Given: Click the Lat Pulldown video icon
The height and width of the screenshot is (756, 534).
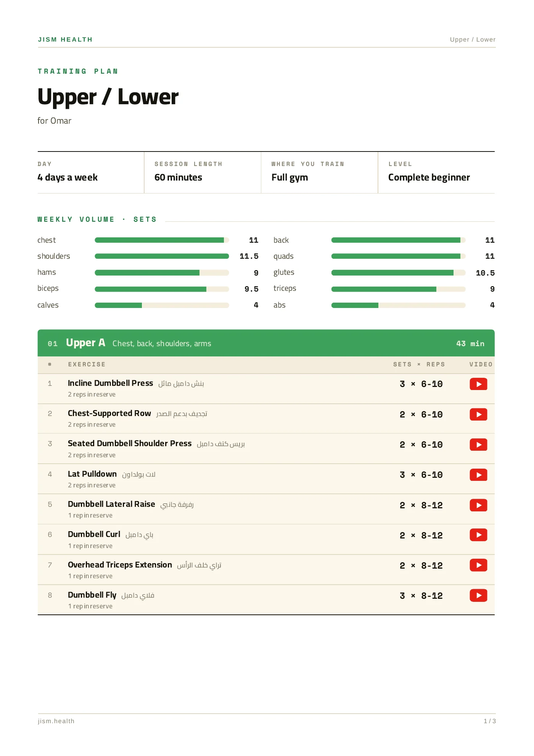Looking at the screenshot, I should pyautogui.click(x=478, y=475).
